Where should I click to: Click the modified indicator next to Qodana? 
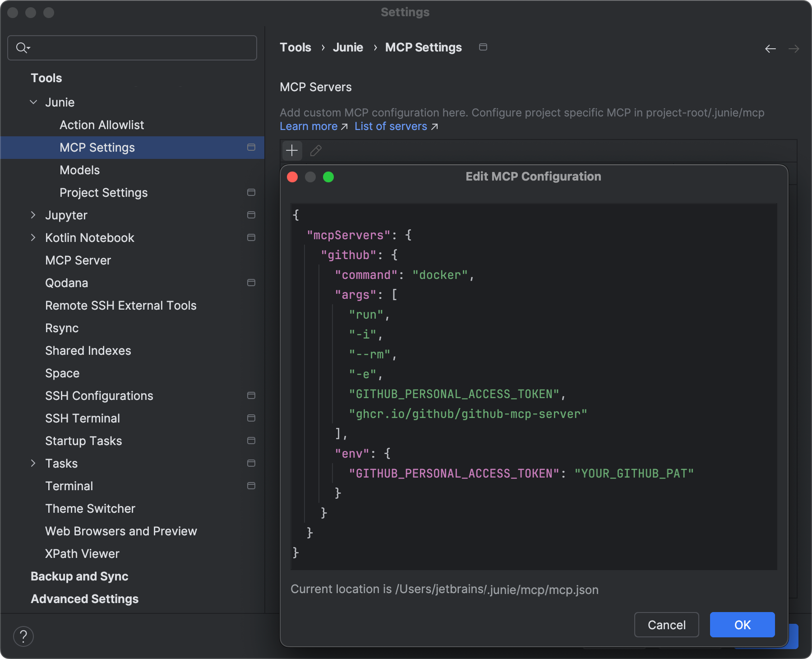coord(251,283)
